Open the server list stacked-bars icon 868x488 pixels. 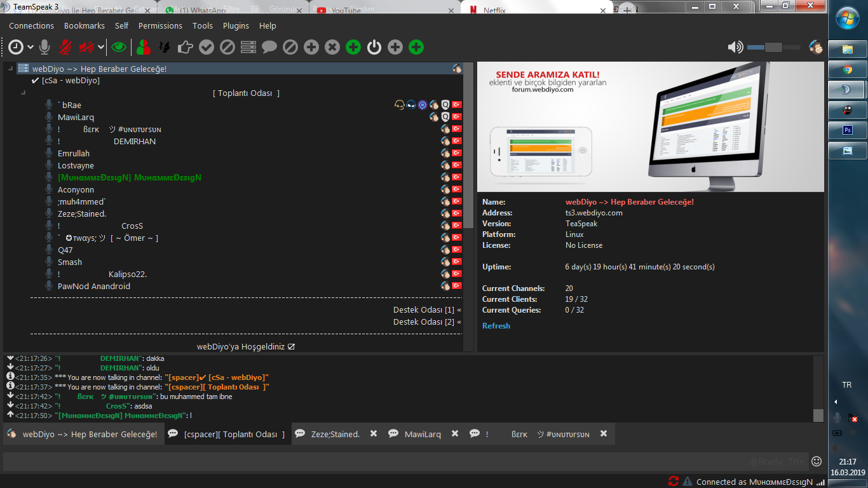pyautogui.click(x=248, y=47)
